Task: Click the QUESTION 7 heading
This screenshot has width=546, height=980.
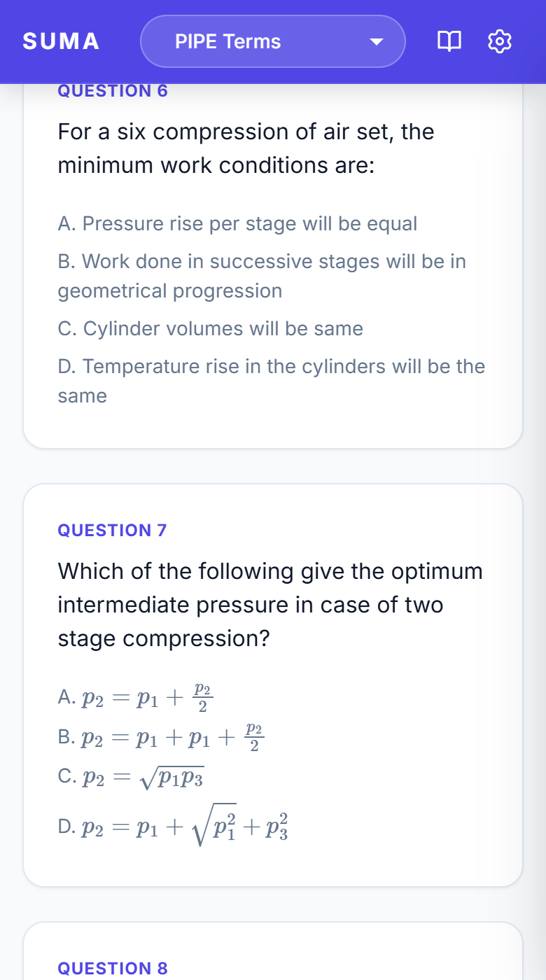Action: coord(113,530)
